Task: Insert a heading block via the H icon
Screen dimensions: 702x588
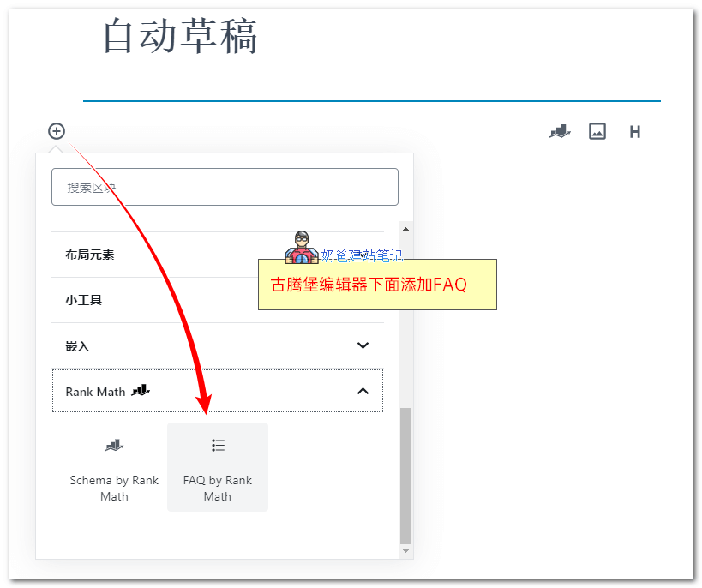Action: (x=635, y=132)
